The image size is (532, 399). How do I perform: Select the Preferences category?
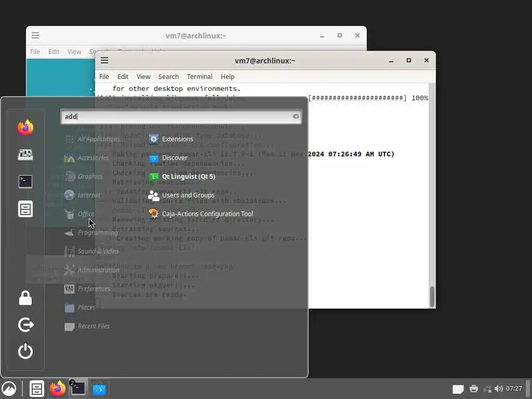[87, 288]
